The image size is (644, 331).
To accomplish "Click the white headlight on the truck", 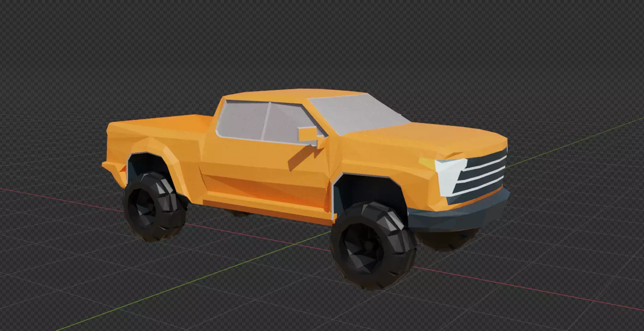I will [x=449, y=177].
